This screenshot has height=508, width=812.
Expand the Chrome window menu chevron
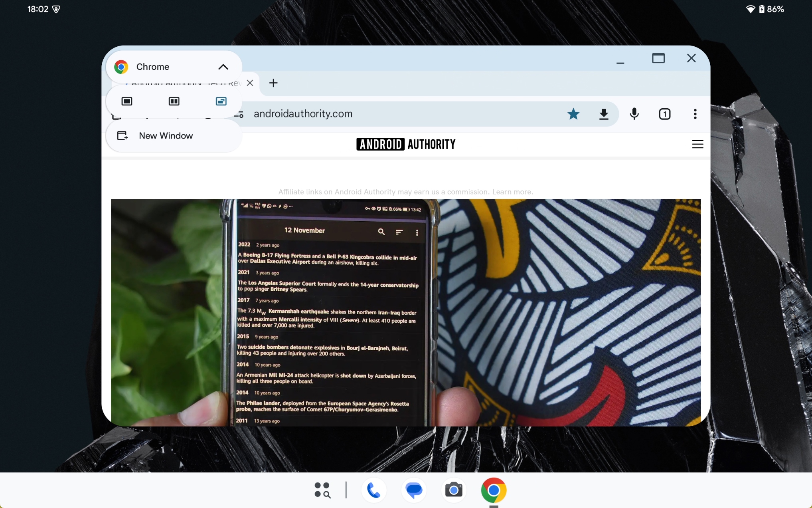click(x=223, y=67)
